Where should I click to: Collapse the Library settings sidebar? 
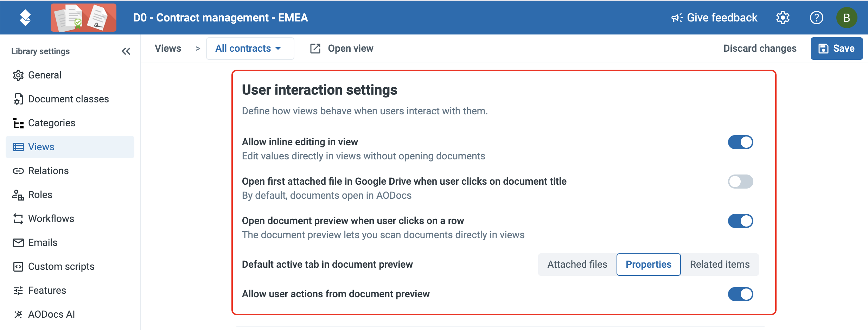click(x=126, y=51)
